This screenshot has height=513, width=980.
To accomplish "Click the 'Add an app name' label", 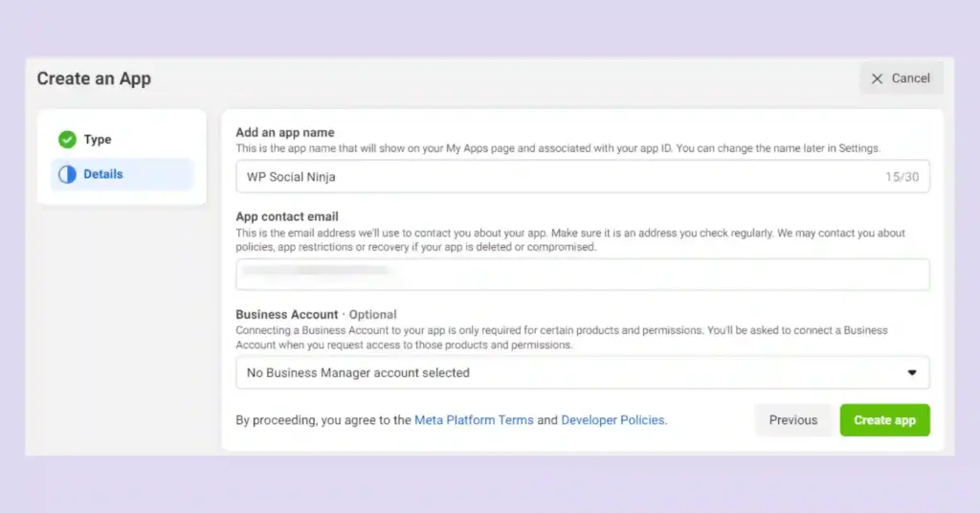I will pyautogui.click(x=285, y=132).
